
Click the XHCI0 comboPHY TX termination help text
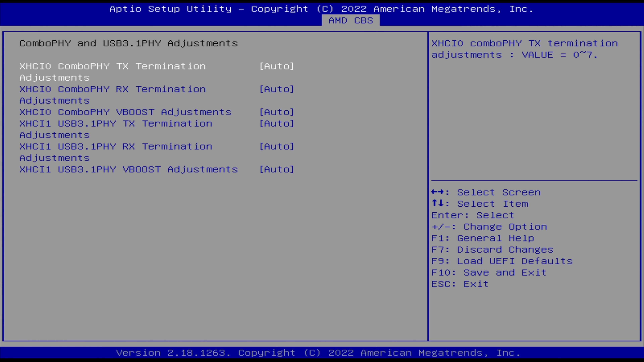point(524,49)
